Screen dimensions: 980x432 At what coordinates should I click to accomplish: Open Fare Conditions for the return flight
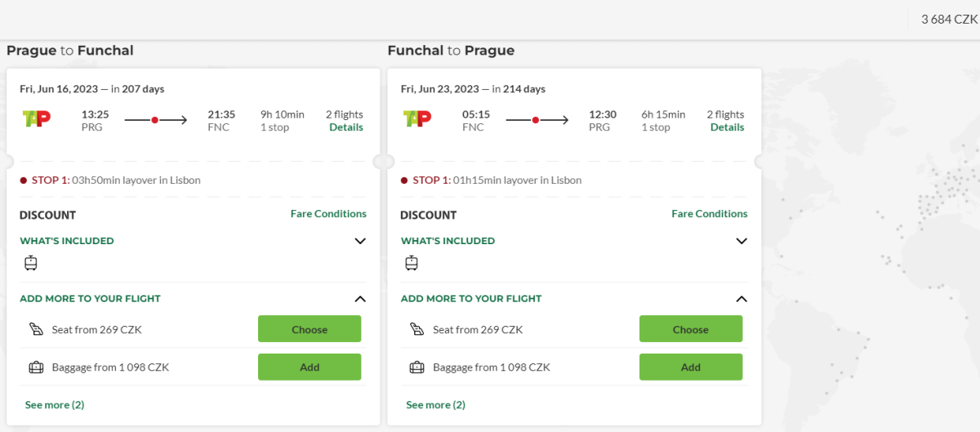pos(709,214)
